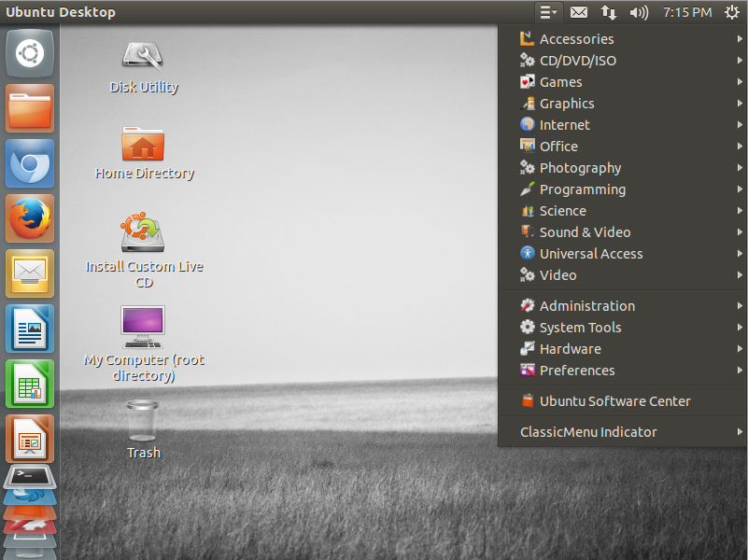Click the Games playing-cards menu icon

pos(527,82)
